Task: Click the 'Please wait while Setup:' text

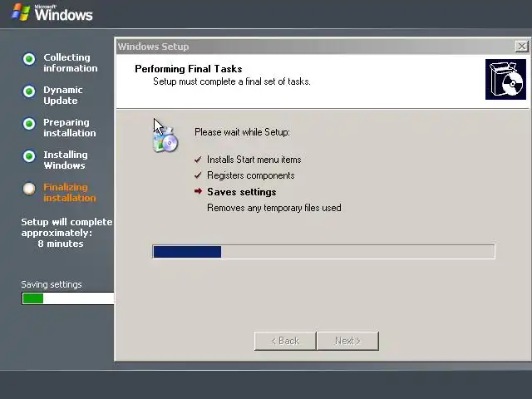Action: point(242,132)
